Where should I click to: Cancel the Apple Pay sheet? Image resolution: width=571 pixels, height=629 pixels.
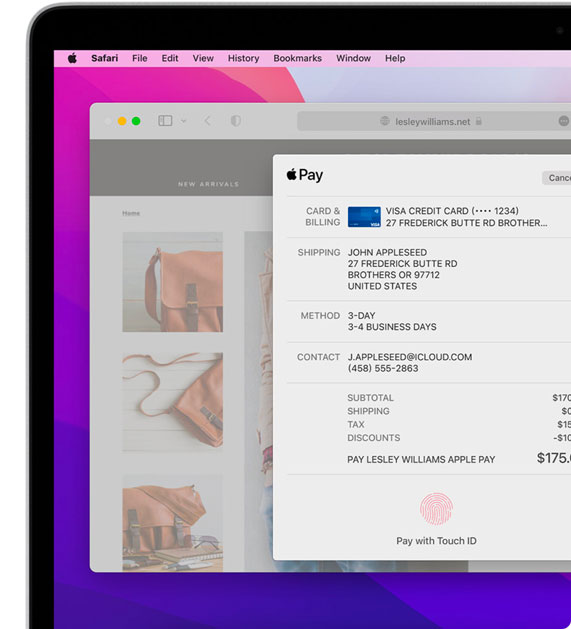pyautogui.click(x=557, y=178)
